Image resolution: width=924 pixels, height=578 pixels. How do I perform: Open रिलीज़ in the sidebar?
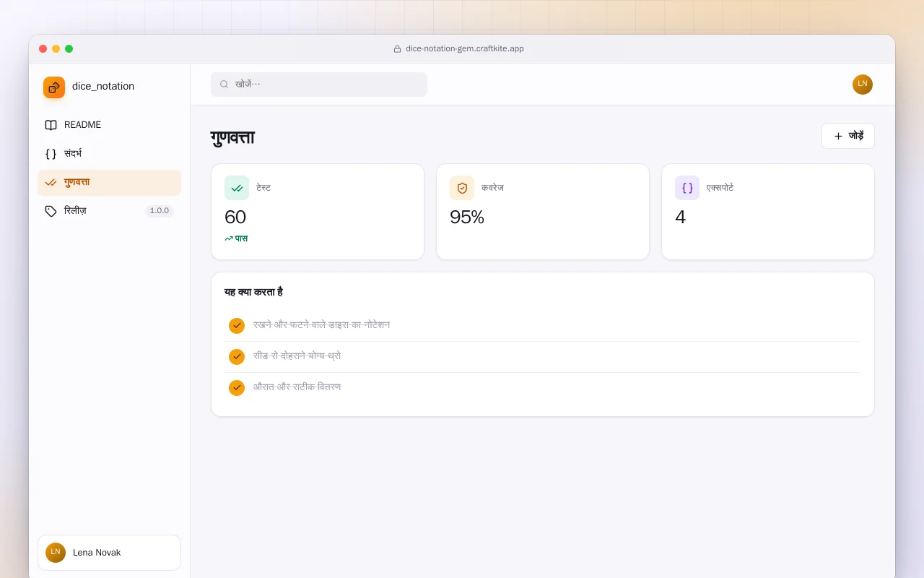[x=109, y=211]
